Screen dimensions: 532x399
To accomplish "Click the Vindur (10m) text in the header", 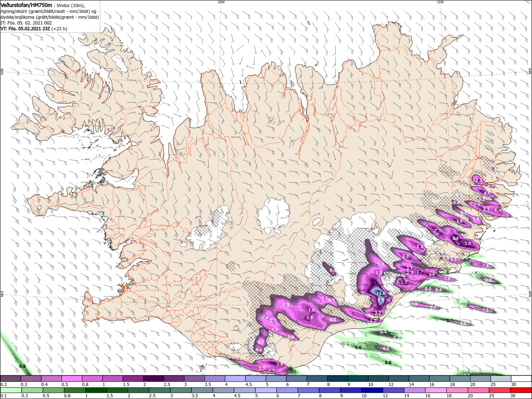I will click(70, 5).
